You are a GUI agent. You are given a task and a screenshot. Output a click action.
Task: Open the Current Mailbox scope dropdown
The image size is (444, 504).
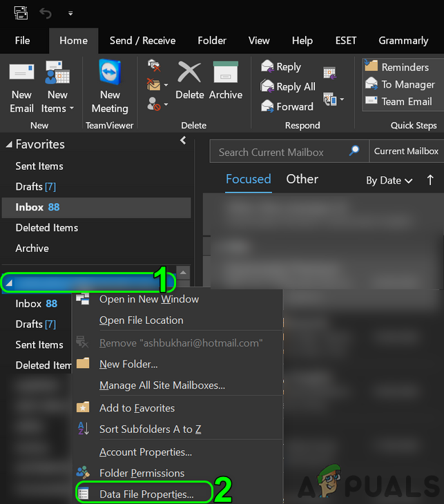click(x=406, y=151)
